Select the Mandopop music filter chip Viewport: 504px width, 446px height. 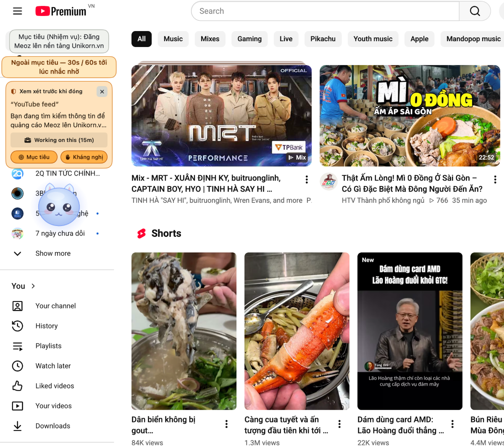tap(473, 39)
